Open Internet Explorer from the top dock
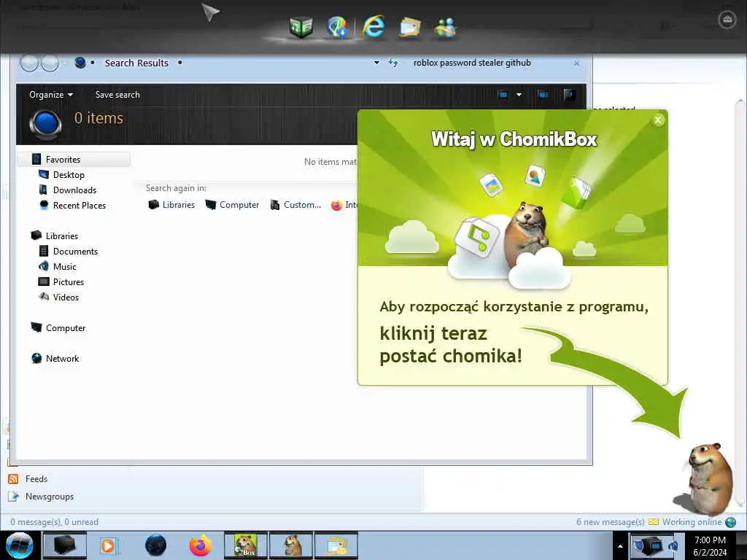Image resolution: width=747 pixels, height=560 pixels. pos(373,26)
